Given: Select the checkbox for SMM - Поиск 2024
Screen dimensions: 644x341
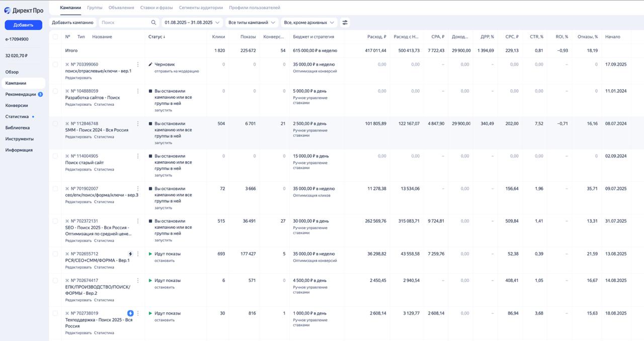Looking at the screenshot, I should (x=56, y=123).
